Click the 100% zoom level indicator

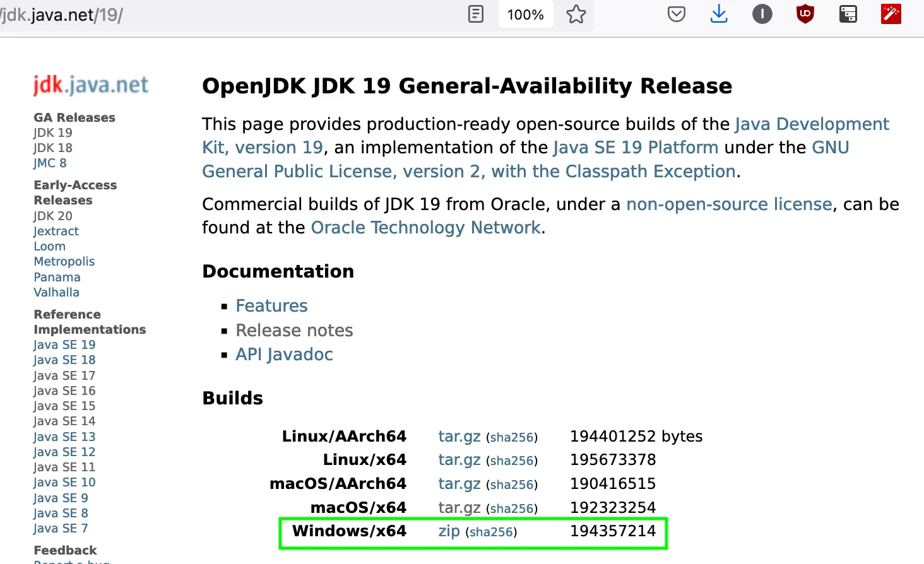click(526, 15)
